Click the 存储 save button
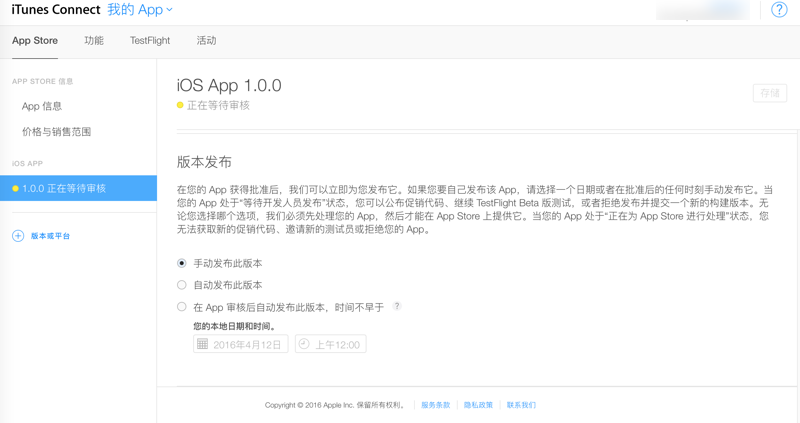Screen dimensions: 800x423 coord(770,93)
